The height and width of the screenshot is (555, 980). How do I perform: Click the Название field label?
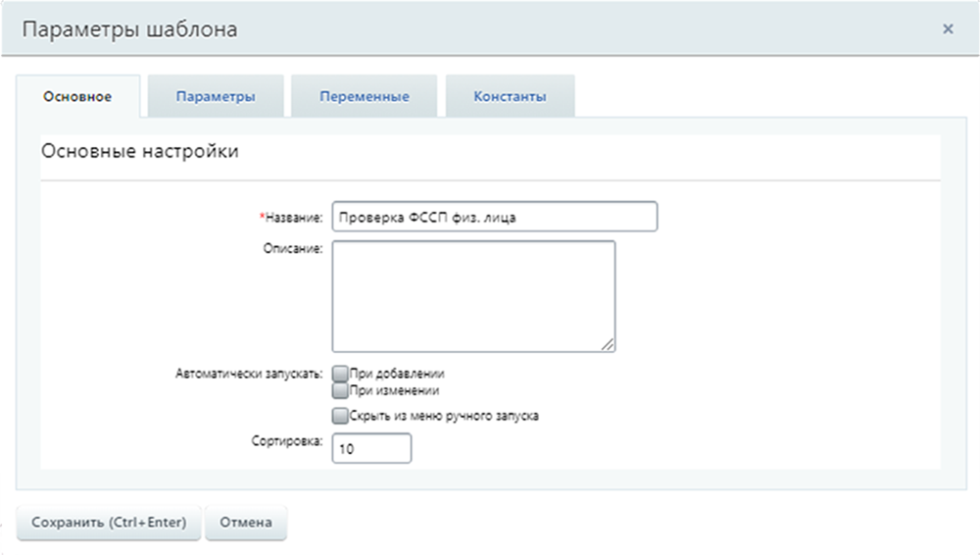coord(293,217)
